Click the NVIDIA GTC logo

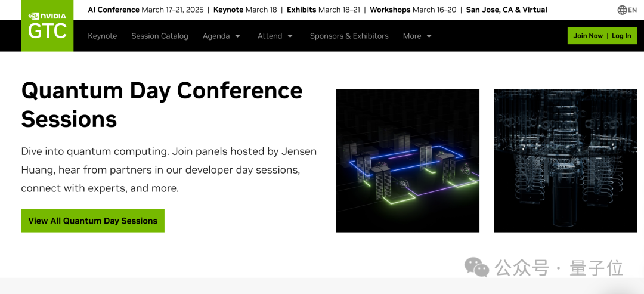coord(47,26)
